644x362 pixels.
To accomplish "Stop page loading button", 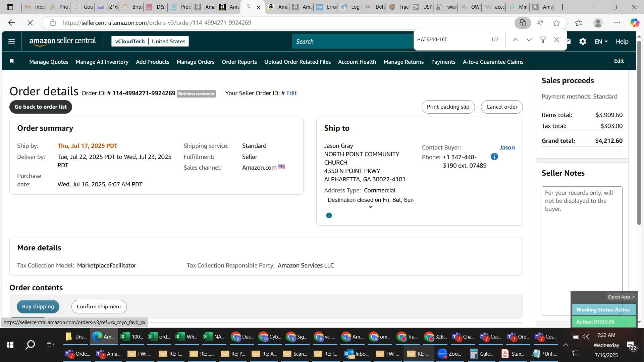I will 30,23.
